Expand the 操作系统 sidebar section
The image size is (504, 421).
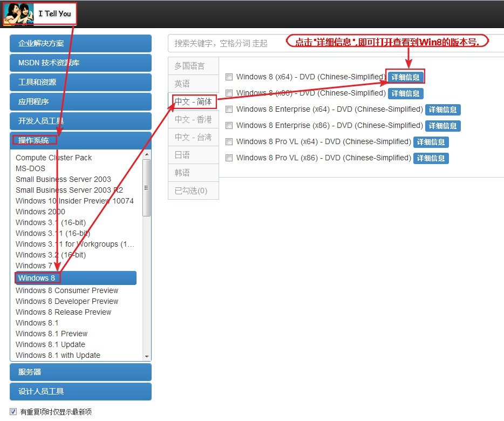(x=80, y=140)
